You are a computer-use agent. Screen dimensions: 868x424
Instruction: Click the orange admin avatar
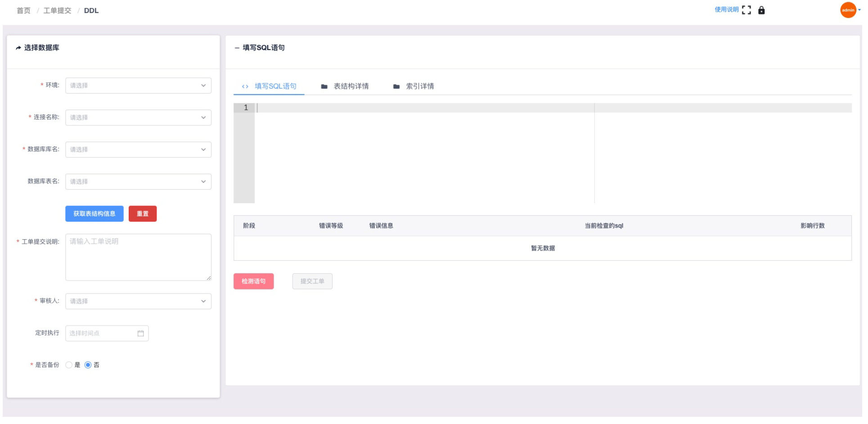coord(848,10)
